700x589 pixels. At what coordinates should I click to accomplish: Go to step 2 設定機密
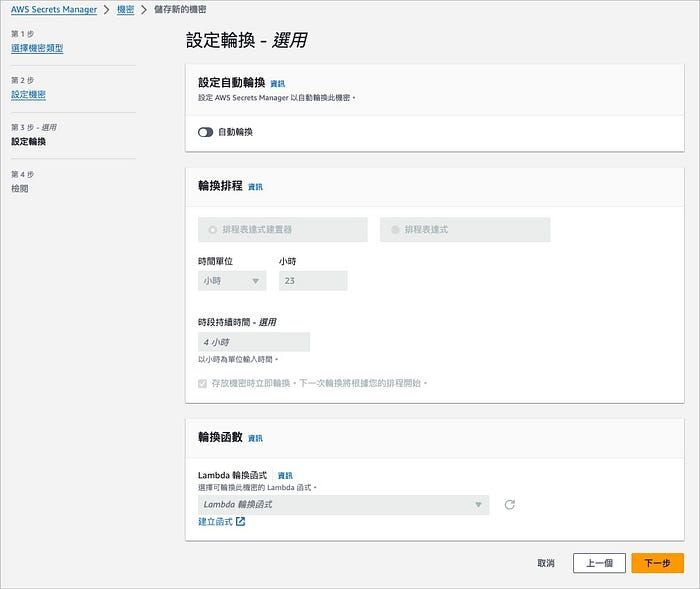(x=28, y=95)
